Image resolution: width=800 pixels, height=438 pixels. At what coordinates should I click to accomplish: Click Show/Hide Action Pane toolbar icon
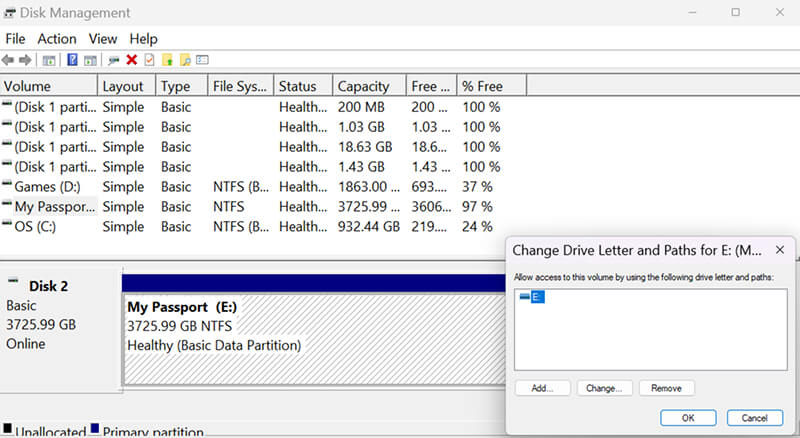tap(90, 60)
